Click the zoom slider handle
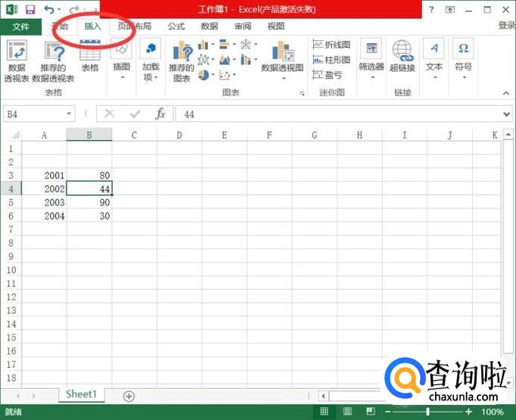The height and width of the screenshot is (420, 516). [428, 412]
